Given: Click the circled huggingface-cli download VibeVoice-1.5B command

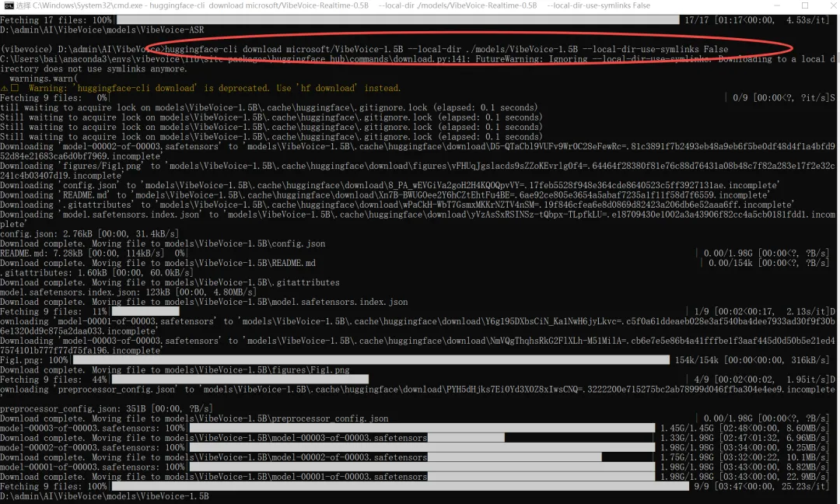Looking at the screenshot, I should pyautogui.click(x=446, y=49).
